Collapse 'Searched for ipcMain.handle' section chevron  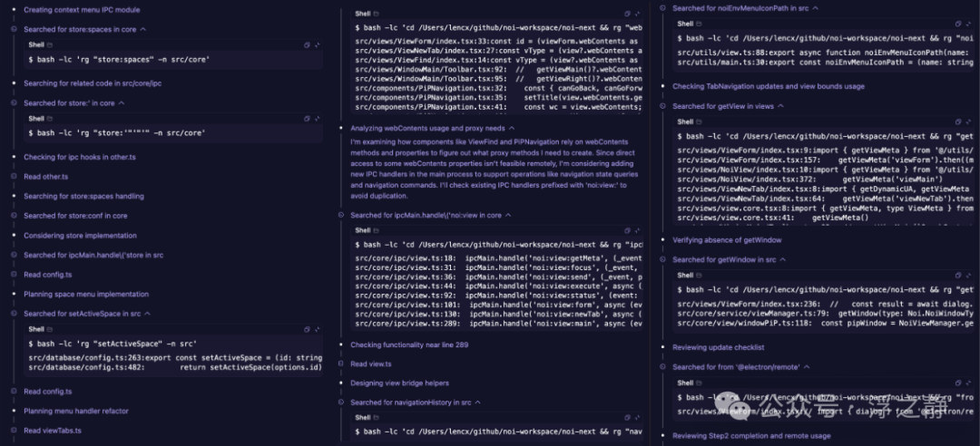(x=508, y=215)
